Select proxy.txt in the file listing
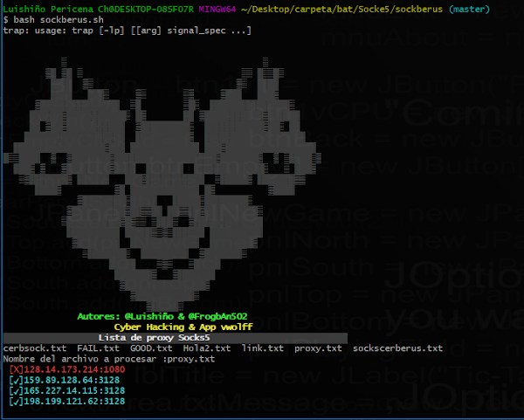The image size is (524, 420). [x=318, y=348]
